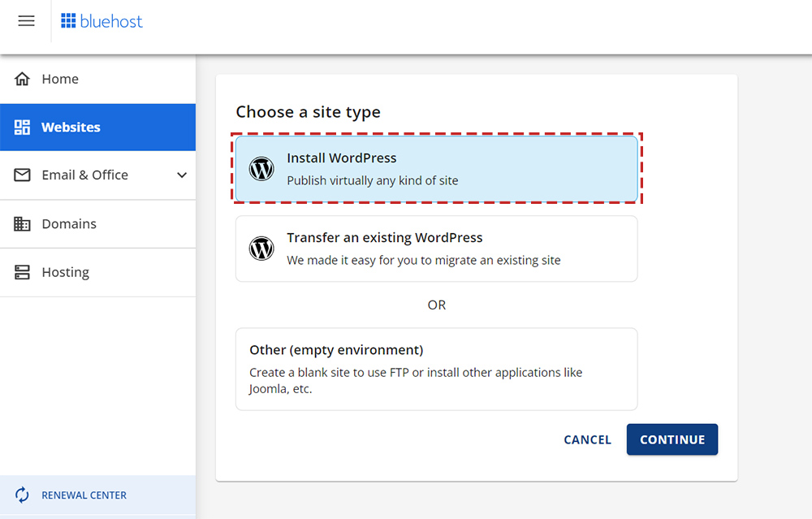Open the Websites sidebar item

98,128
